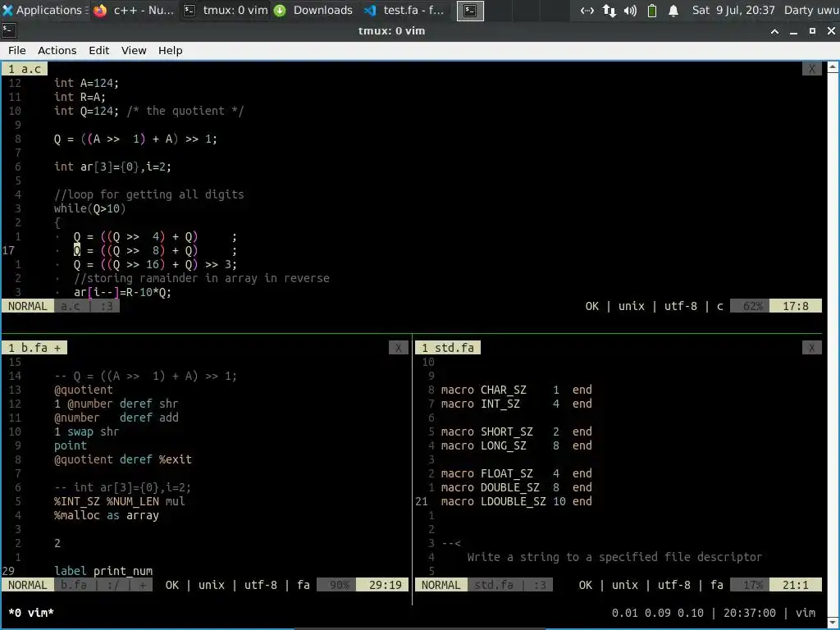Open the volume control tray icon

pyautogui.click(x=631, y=10)
